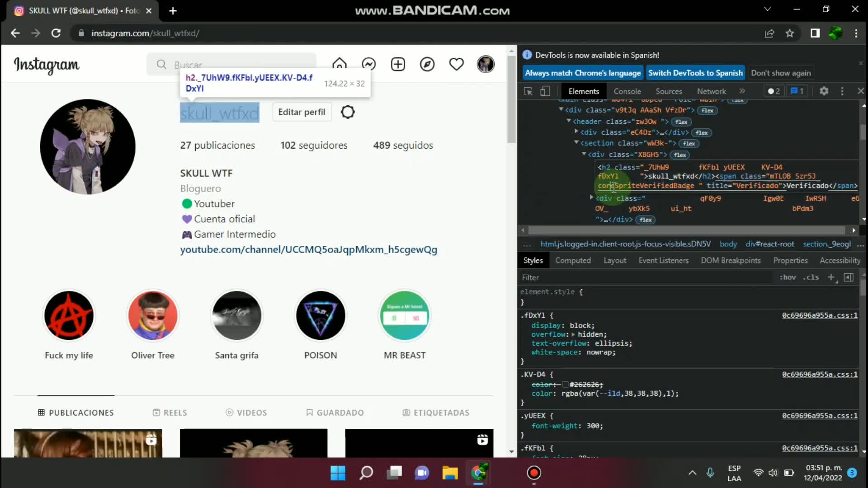
Task: Reload the page with the refresh icon
Action: pyautogui.click(x=56, y=33)
